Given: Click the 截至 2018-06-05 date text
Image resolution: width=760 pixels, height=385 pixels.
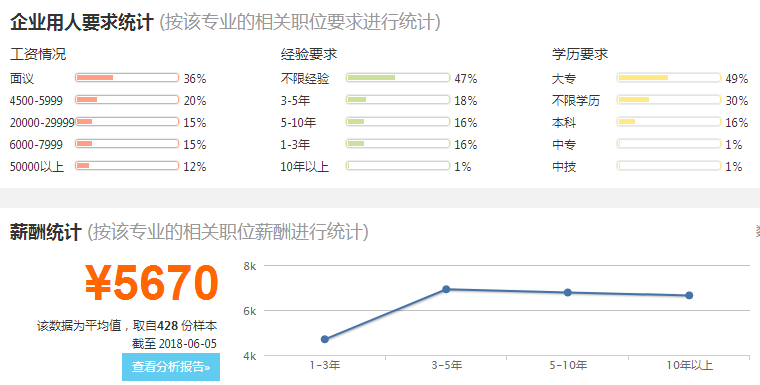Looking at the screenshot, I should pos(174,344).
